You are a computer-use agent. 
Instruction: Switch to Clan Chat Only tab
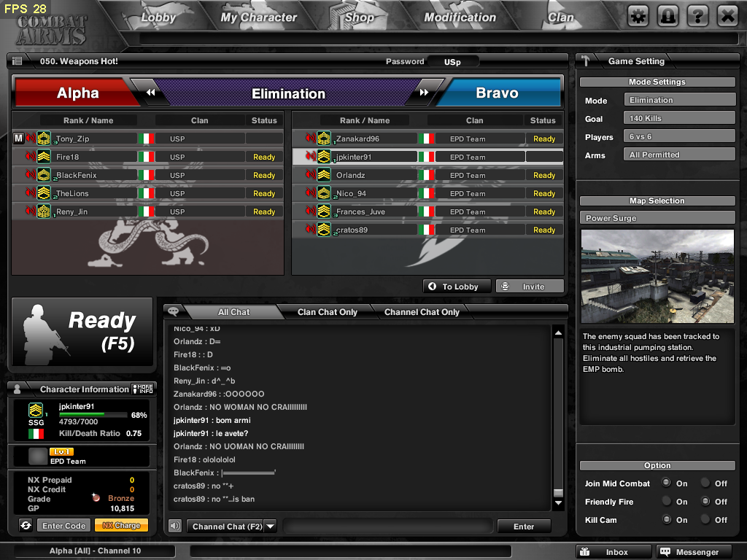tap(328, 312)
